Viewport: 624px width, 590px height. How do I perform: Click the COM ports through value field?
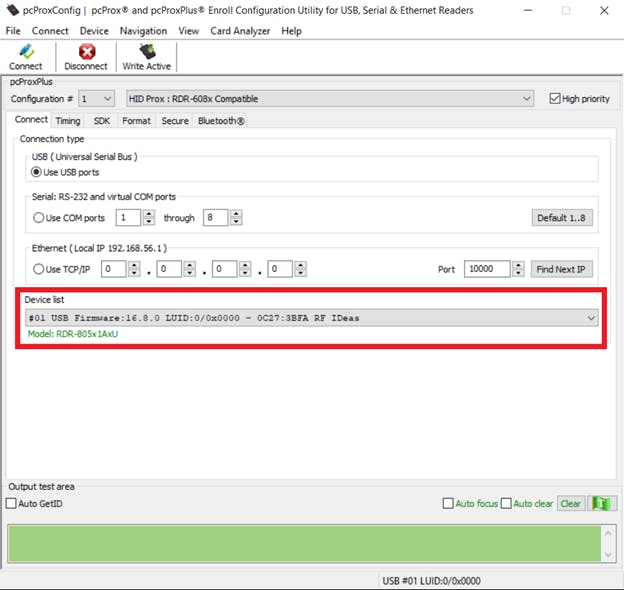tap(215, 218)
